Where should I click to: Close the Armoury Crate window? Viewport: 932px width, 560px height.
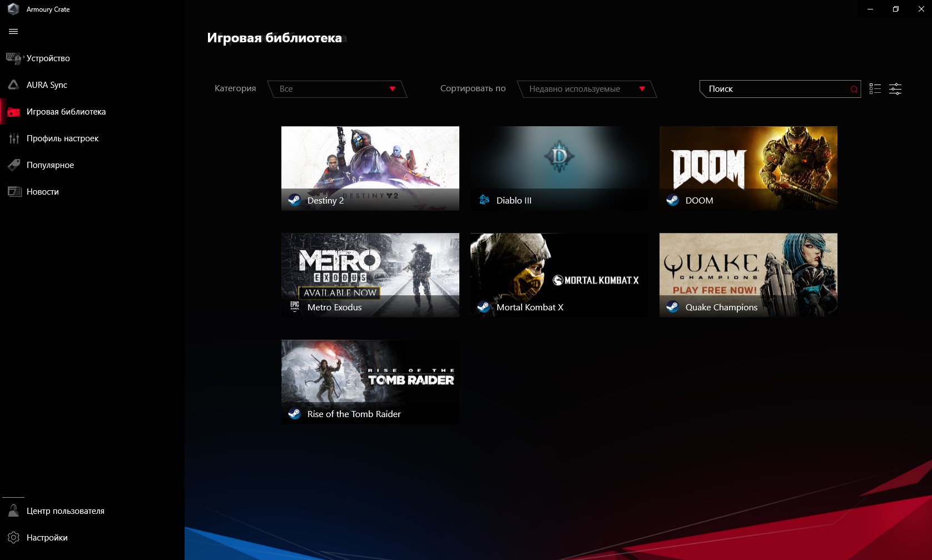click(x=921, y=9)
